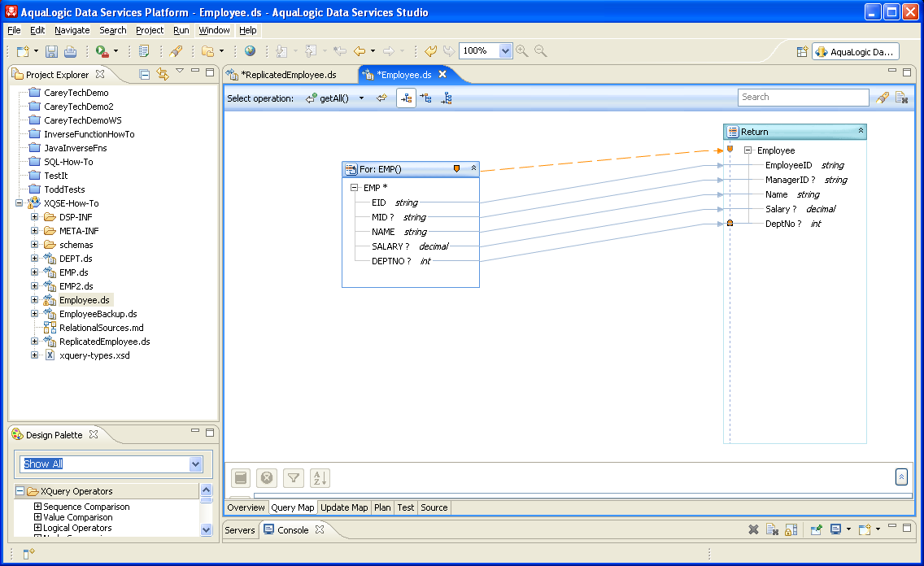Select ManagerID element in Return node

pos(791,180)
